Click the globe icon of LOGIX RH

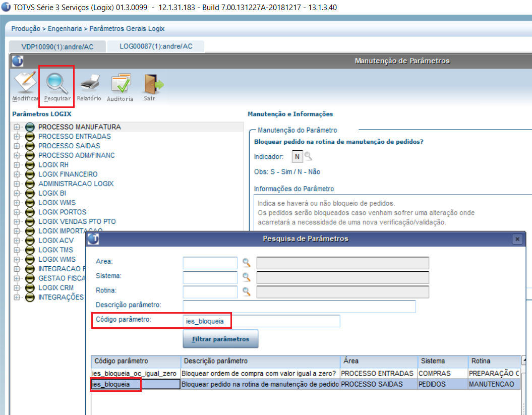click(30, 165)
